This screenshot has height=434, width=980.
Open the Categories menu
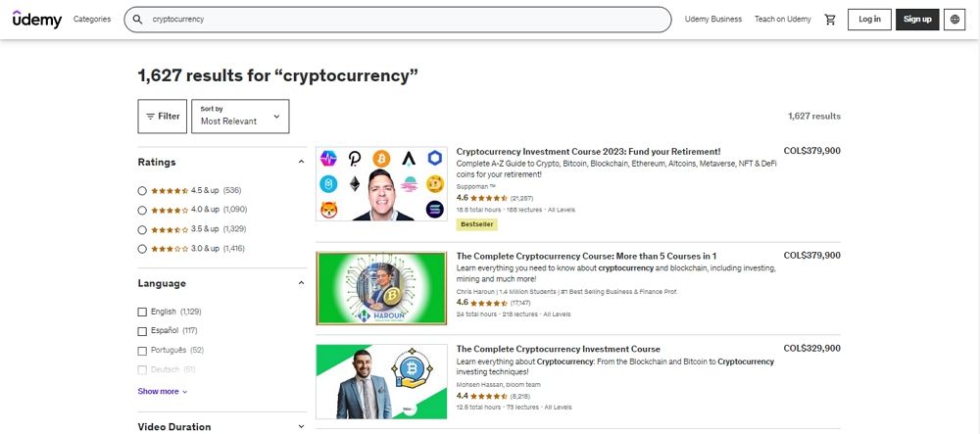coord(92,20)
